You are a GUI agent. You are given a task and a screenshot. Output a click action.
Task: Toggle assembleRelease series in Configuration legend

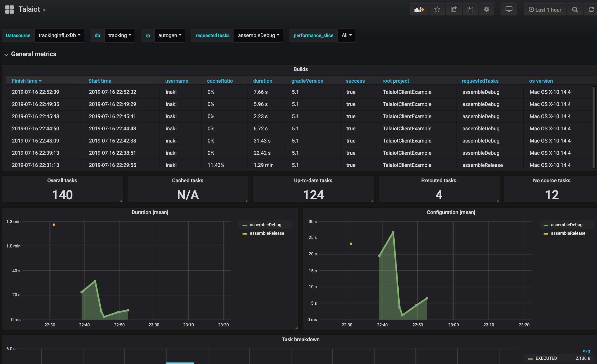(568, 233)
